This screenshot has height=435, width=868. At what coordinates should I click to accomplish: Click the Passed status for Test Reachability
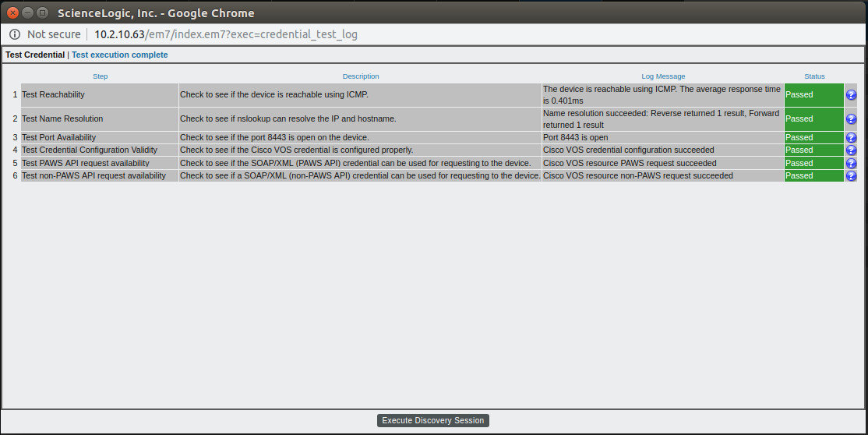pyautogui.click(x=813, y=95)
